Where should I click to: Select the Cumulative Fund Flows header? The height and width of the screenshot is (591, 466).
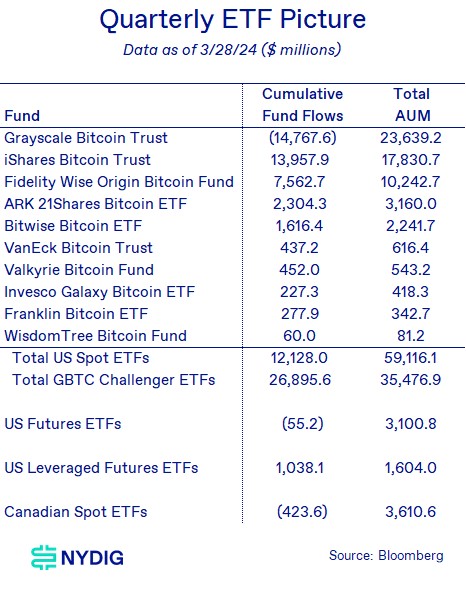pos(303,105)
